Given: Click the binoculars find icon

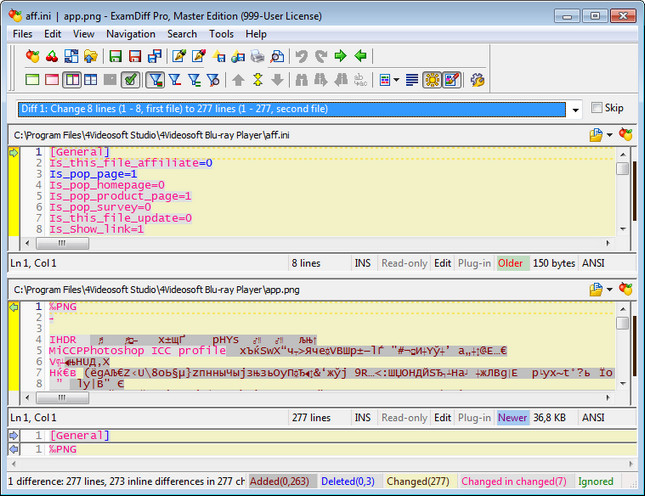Looking at the screenshot, I should point(302,80).
